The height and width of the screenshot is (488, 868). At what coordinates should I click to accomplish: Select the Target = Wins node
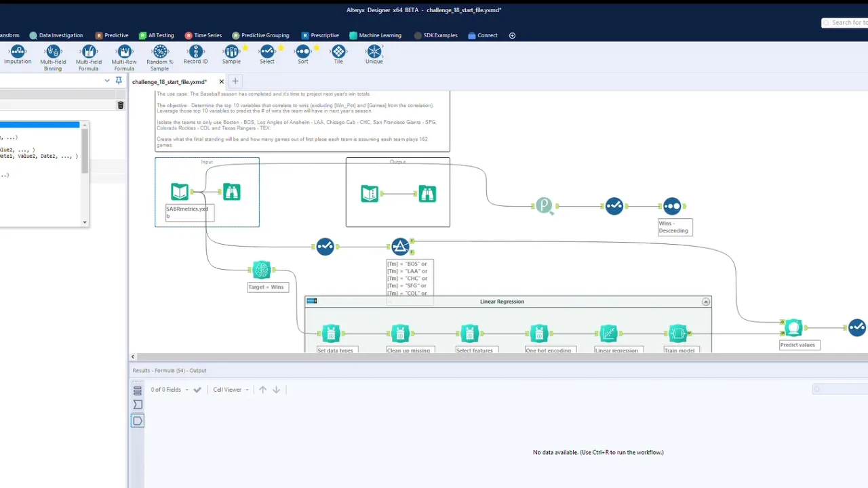(261, 270)
